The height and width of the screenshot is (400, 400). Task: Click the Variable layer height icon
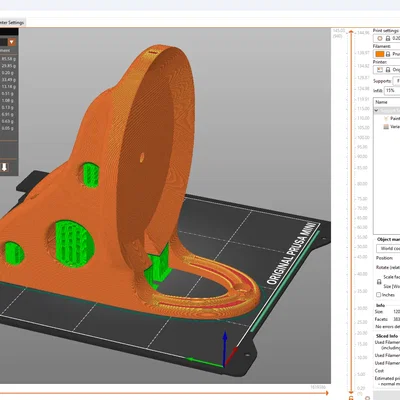pyautogui.click(x=386, y=127)
